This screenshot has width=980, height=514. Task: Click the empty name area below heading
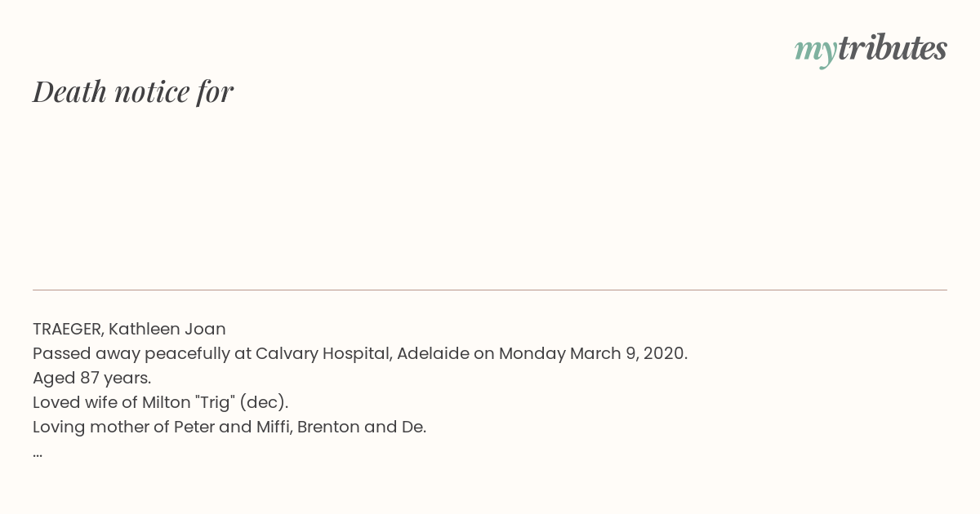tap(490, 196)
